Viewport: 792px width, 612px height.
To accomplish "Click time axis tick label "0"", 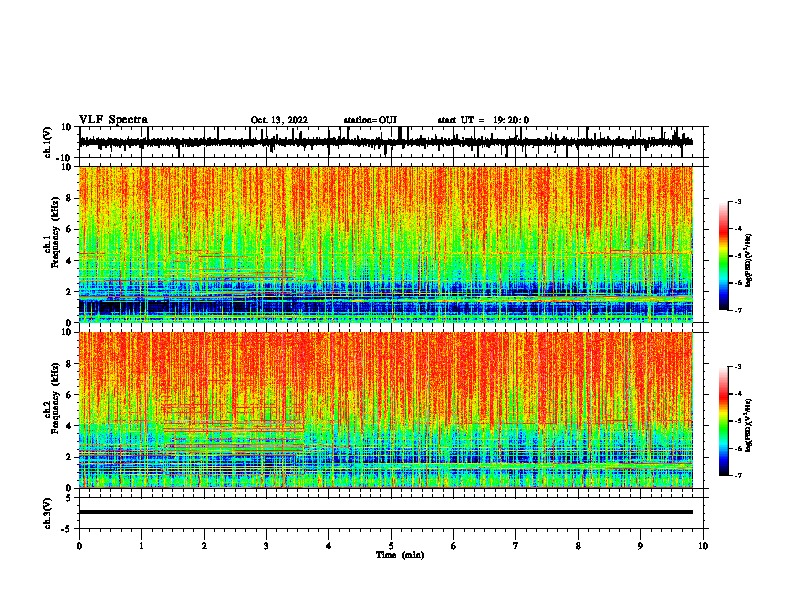I will click(x=79, y=546).
